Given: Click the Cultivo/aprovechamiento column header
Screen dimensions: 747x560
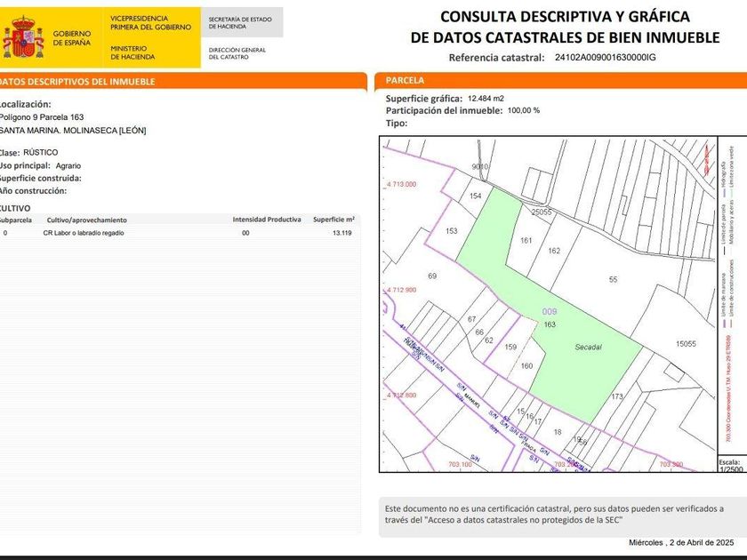Looking at the screenshot, I should coord(86,220).
